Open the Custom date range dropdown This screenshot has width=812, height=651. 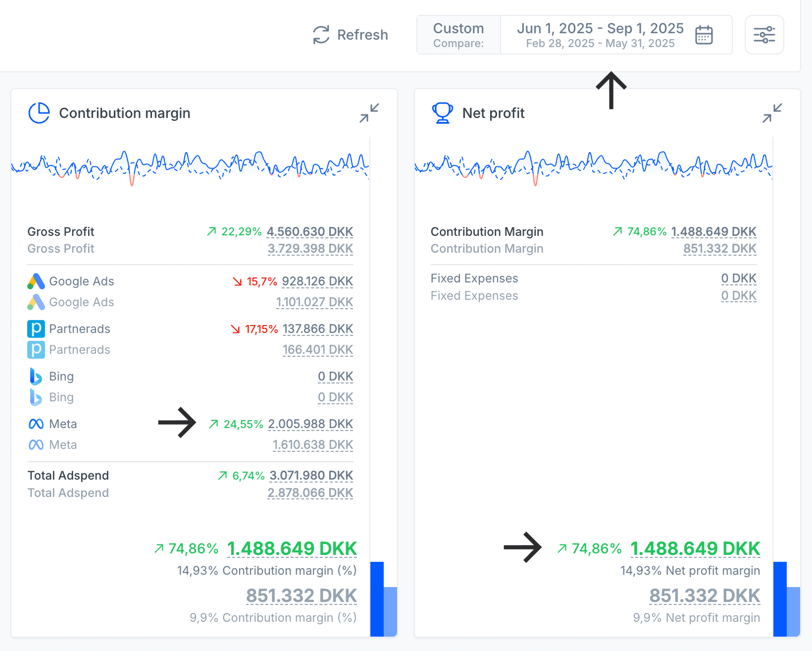458,35
